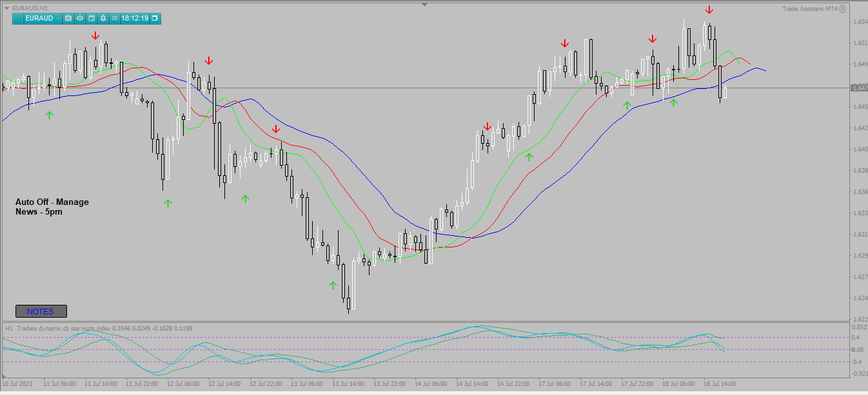Click the camera screenshot icon

(68, 18)
